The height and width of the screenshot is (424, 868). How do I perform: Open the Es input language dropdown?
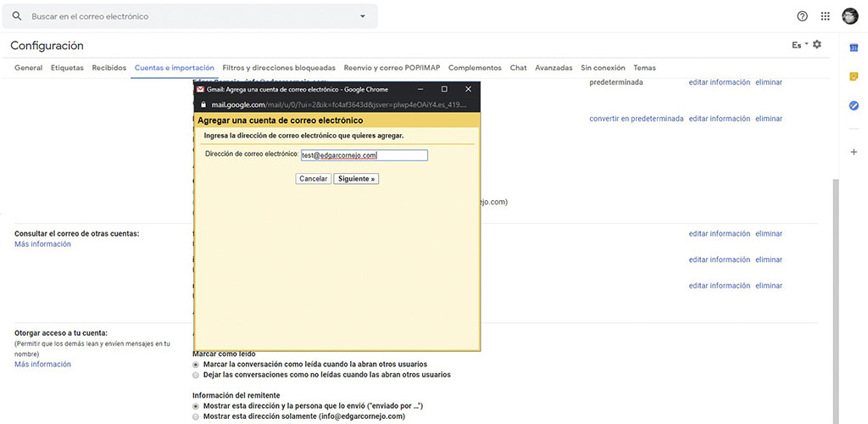click(800, 45)
